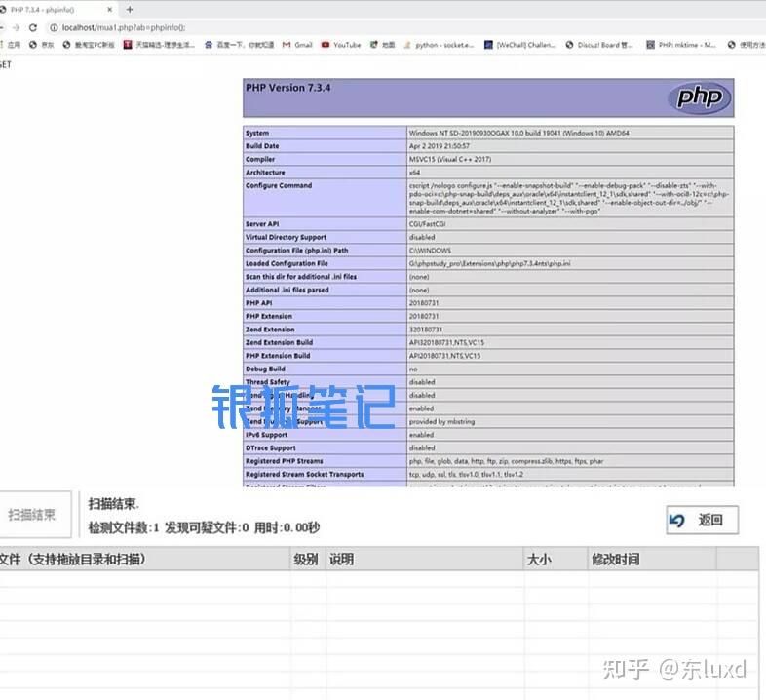The image size is (766, 700).
Task: Open the 使用方法 bookmark
Action: coord(746,45)
